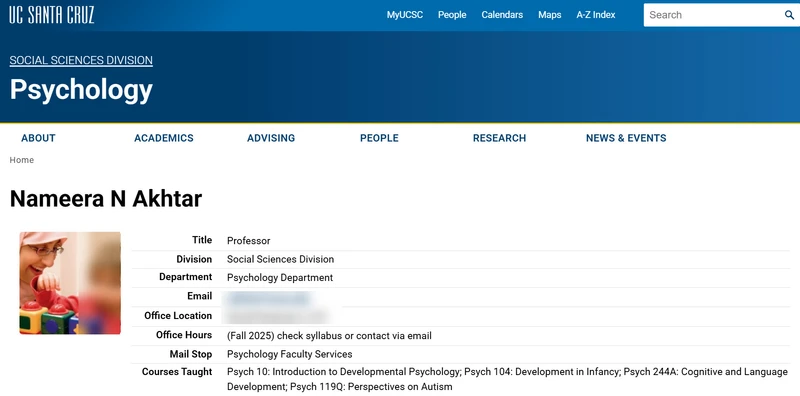Click the blurred email address
The image size is (800, 396).
click(x=269, y=298)
